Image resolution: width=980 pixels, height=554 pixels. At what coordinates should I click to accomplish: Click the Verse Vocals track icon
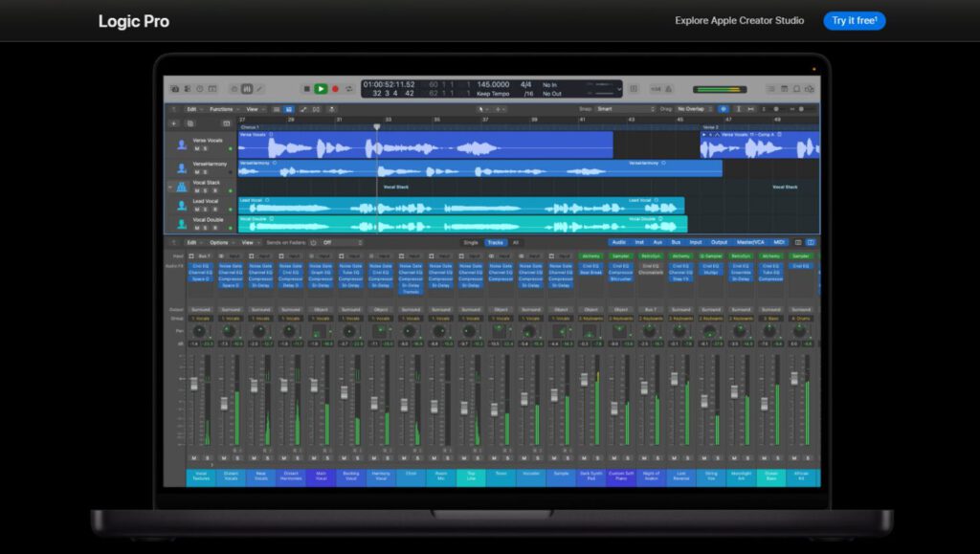(182, 144)
